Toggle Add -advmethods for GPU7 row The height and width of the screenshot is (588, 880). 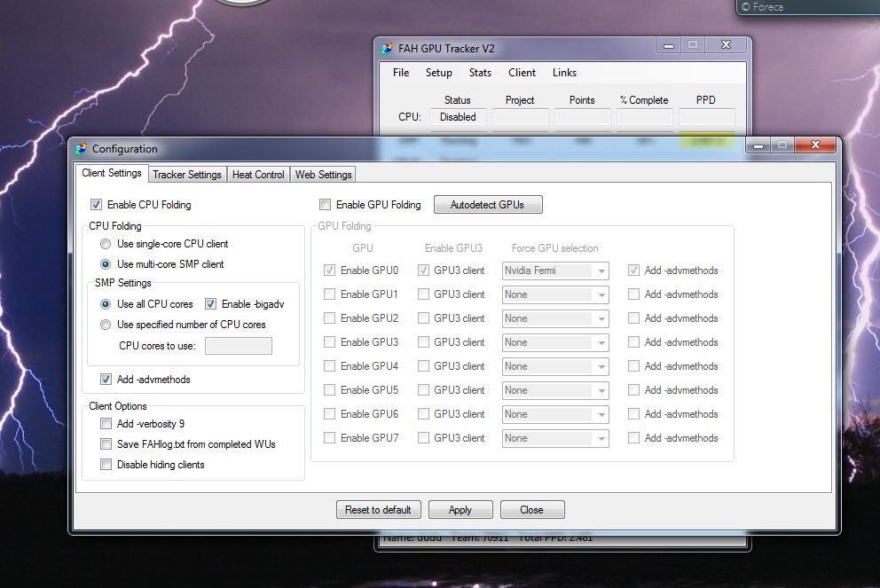pos(633,437)
